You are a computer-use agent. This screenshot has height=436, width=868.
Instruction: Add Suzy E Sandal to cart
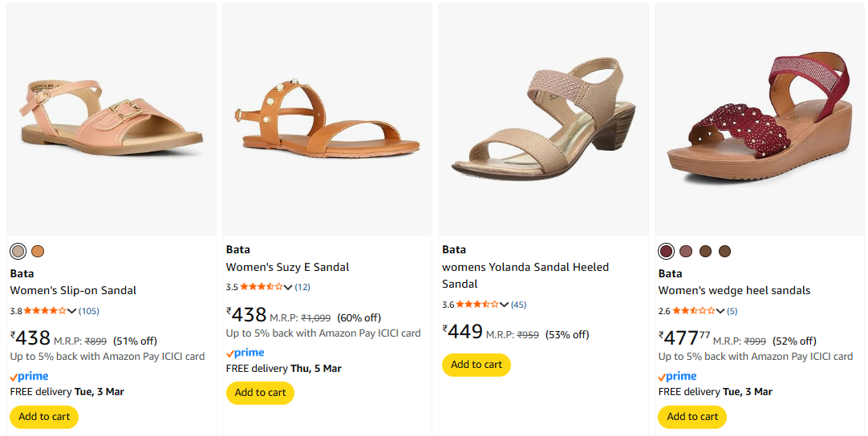(x=260, y=393)
